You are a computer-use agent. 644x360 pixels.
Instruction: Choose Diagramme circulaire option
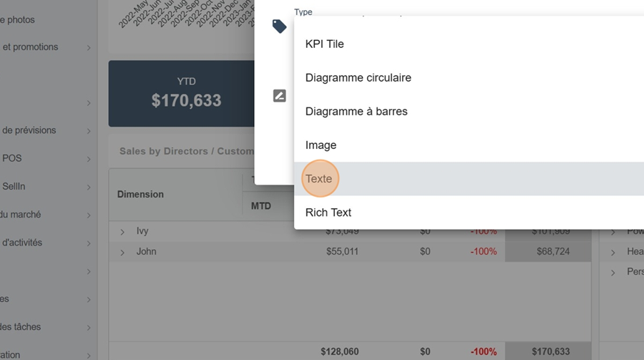358,77
